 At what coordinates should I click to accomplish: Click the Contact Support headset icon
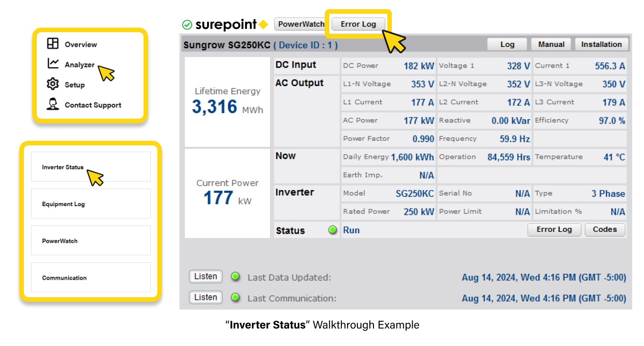52,105
